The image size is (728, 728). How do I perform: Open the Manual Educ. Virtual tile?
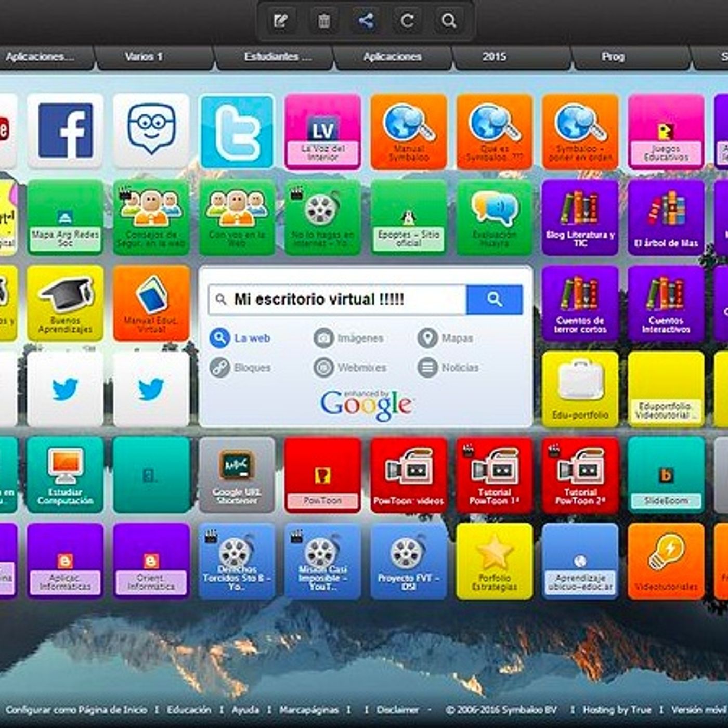point(151,303)
